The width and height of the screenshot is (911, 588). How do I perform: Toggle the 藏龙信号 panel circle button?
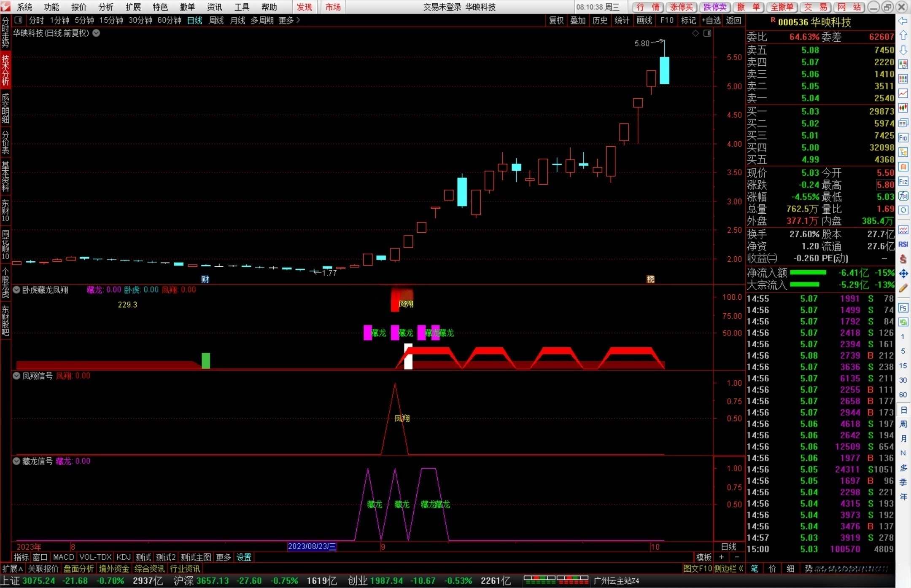16,461
